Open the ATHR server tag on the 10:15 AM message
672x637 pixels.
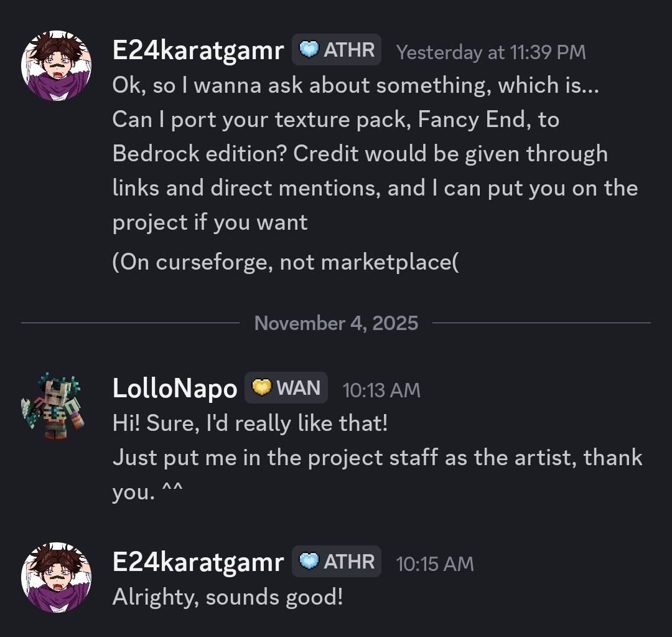pyautogui.click(x=337, y=562)
